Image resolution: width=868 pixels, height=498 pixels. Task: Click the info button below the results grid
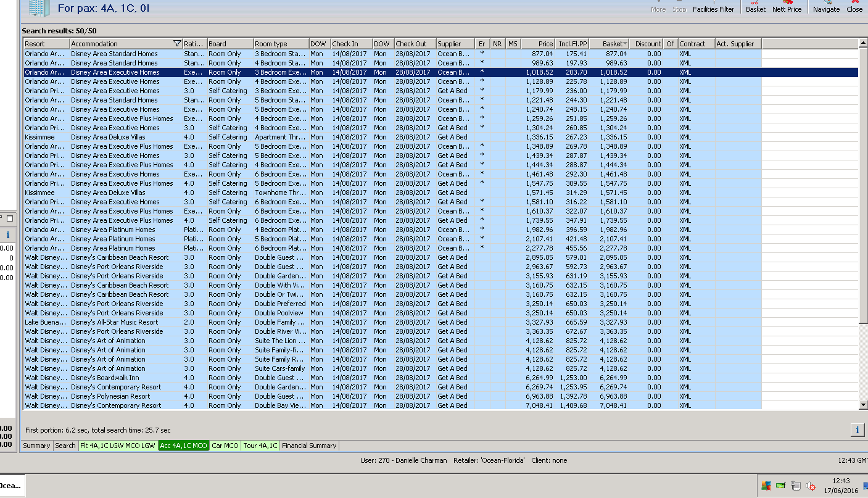[857, 430]
